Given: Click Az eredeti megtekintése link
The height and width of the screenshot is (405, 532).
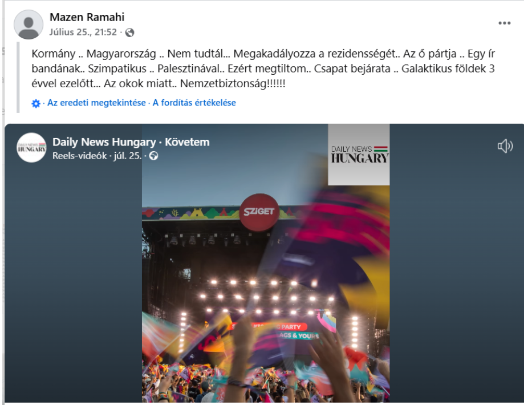Looking at the screenshot, I should pos(96,103).
